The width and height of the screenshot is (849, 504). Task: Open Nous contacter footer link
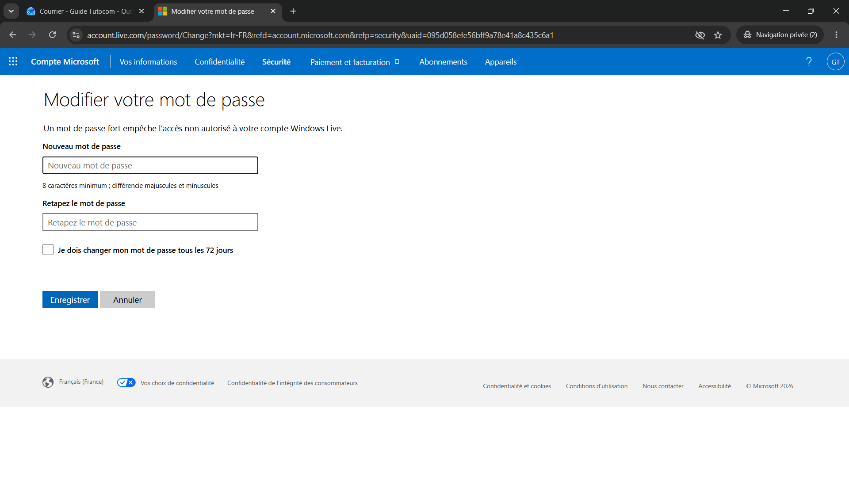click(663, 386)
